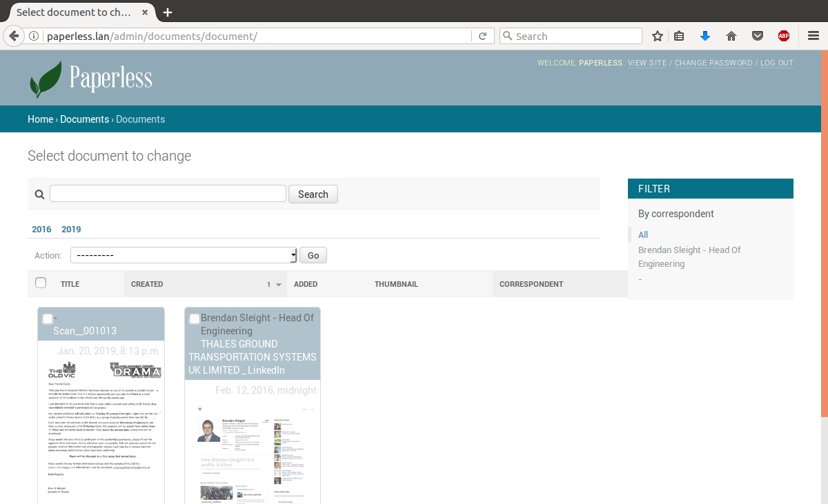Click the Paperless leaf logo
The height and width of the screenshot is (504, 828).
pos(41,79)
